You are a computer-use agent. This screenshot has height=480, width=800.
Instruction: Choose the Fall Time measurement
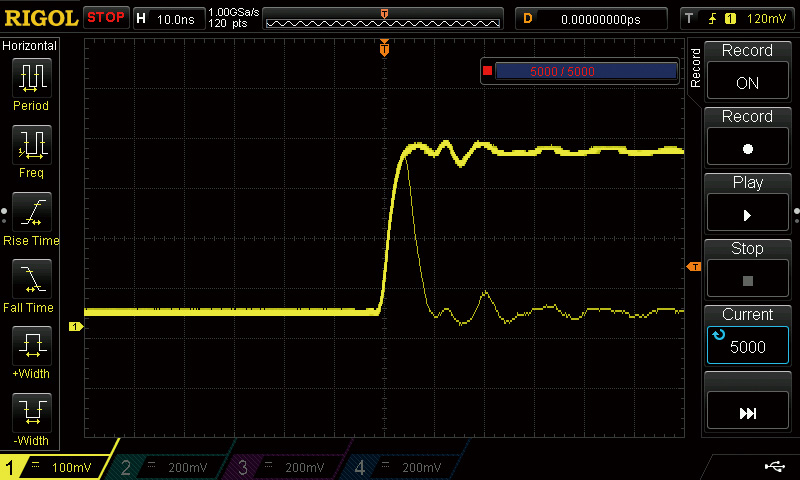click(x=31, y=286)
